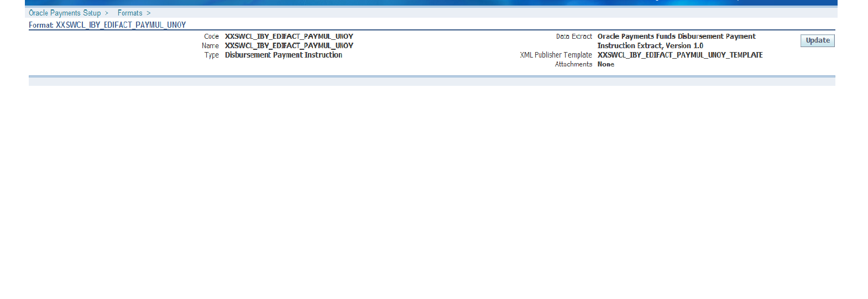The image size is (868, 299).
Task: Select the XML Publisher Template value
Action: (x=680, y=55)
